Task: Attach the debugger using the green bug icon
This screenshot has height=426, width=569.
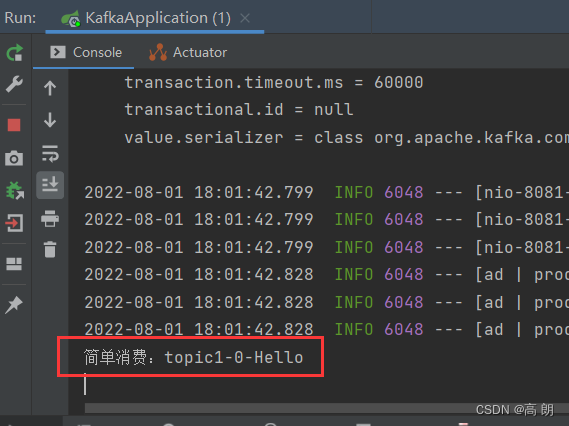Action: click(x=15, y=190)
